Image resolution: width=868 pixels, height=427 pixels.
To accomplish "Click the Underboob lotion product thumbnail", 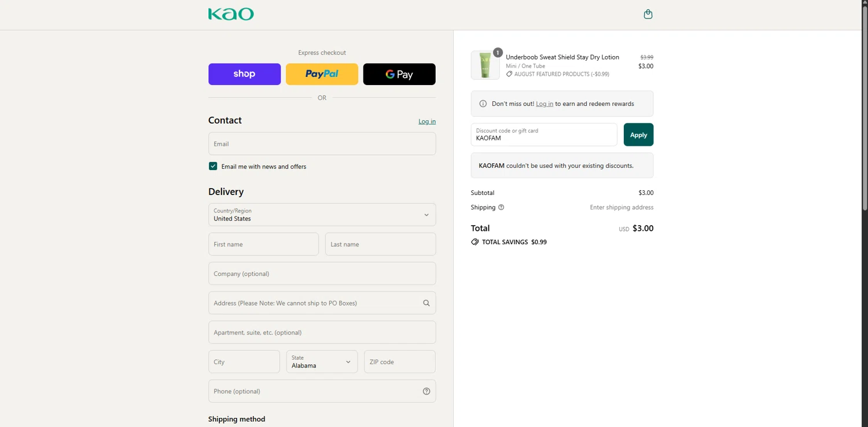I will tap(485, 65).
